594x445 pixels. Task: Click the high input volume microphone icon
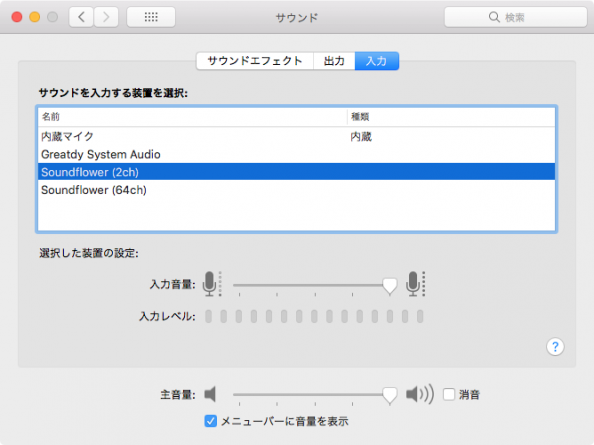[x=415, y=284]
